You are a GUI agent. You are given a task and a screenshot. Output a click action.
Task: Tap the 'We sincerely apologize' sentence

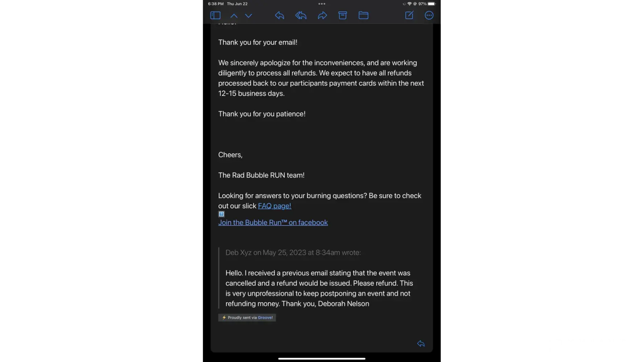pos(321,68)
